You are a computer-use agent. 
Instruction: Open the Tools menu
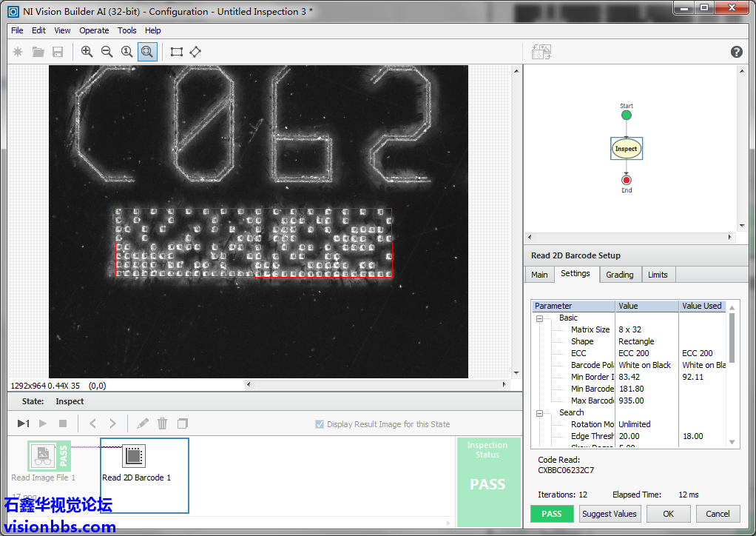[x=126, y=30]
